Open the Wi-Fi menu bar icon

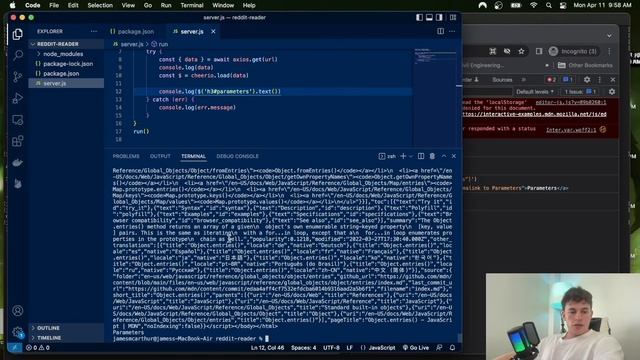[x=533, y=5]
